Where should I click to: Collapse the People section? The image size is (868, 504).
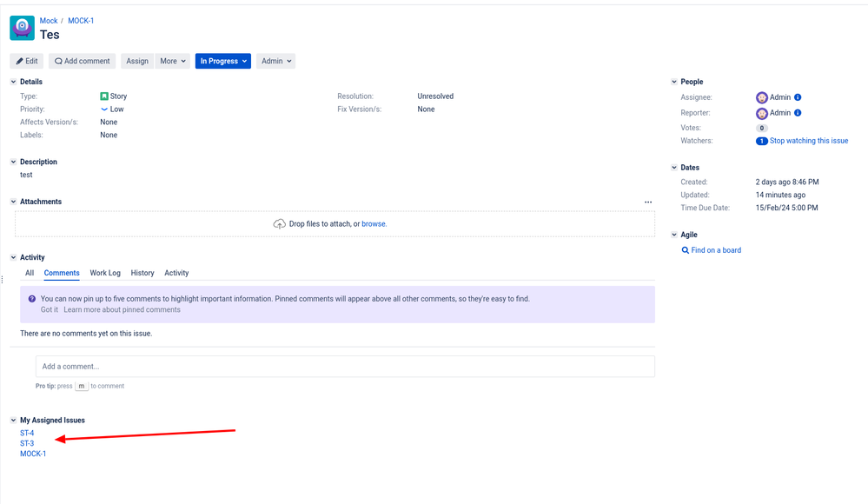point(674,82)
